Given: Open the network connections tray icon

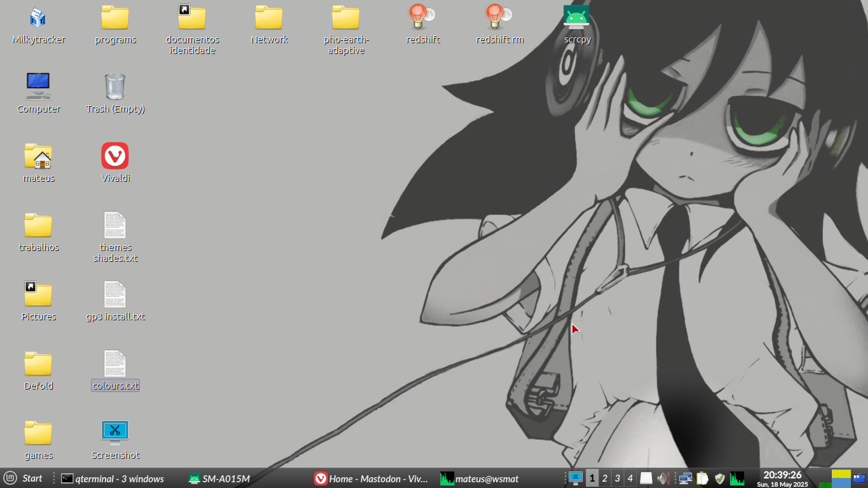Looking at the screenshot, I should (686, 478).
